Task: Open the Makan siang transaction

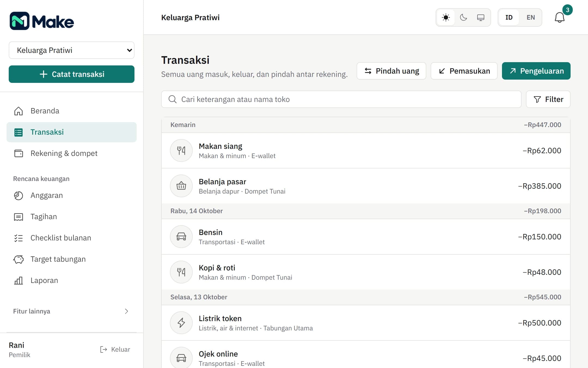Action: (366, 150)
